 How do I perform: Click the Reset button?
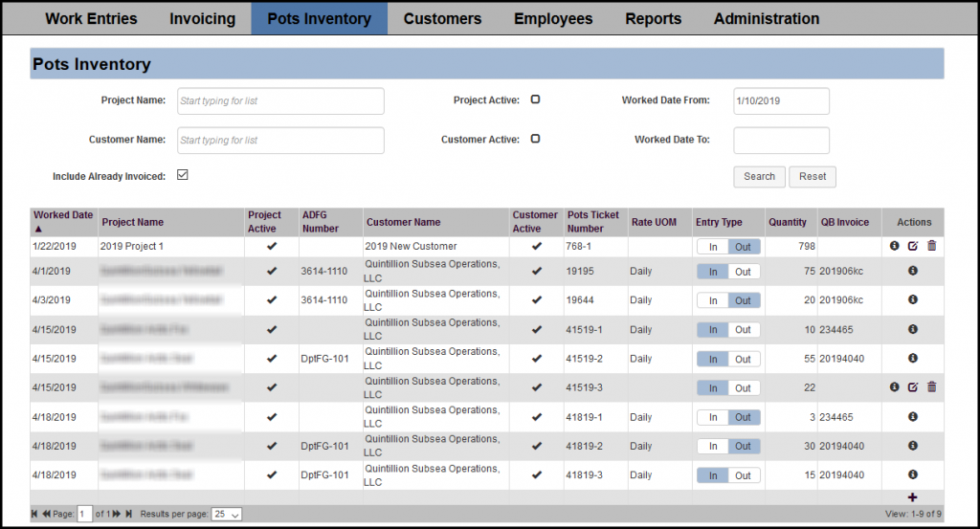813,177
